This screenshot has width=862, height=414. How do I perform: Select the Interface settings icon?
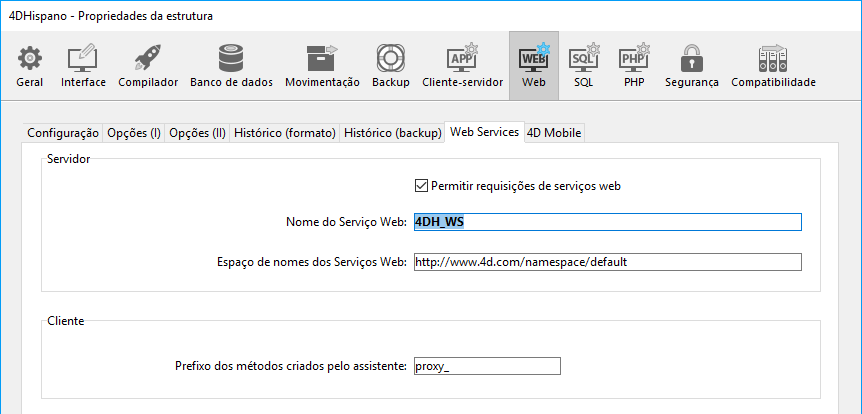click(x=83, y=60)
